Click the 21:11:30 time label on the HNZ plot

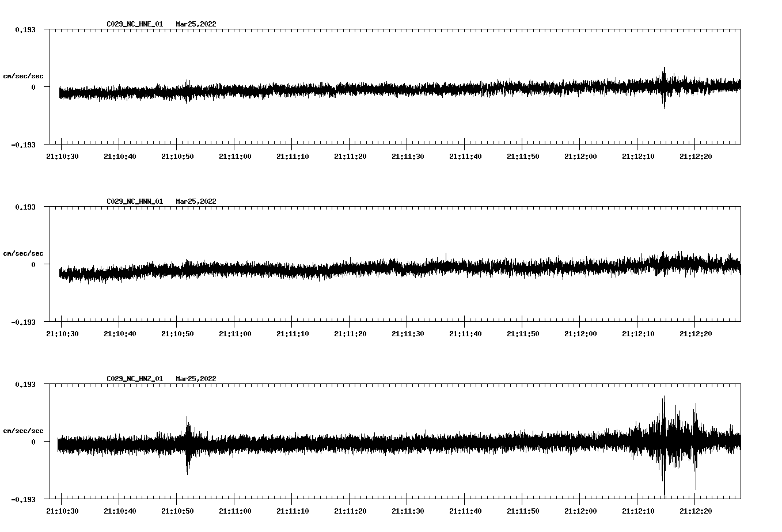(408, 511)
